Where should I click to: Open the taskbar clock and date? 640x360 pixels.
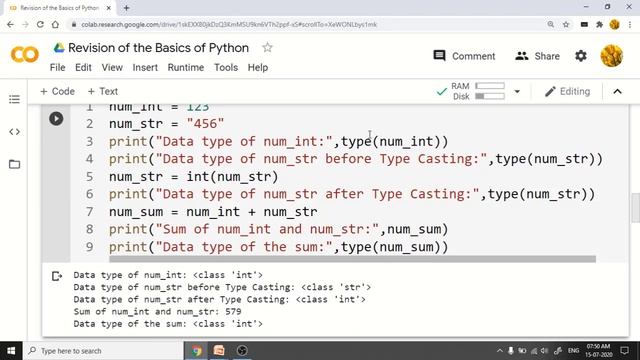click(599, 351)
